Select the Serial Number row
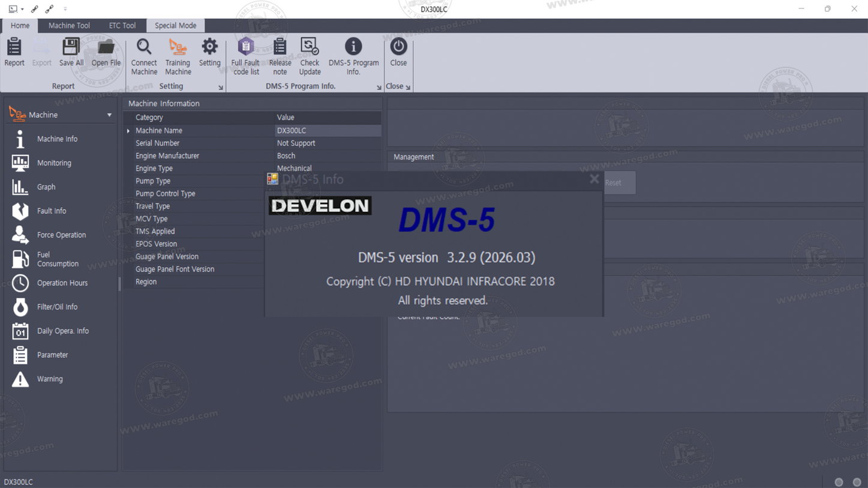This screenshot has width=868, height=488. [x=252, y=143]
